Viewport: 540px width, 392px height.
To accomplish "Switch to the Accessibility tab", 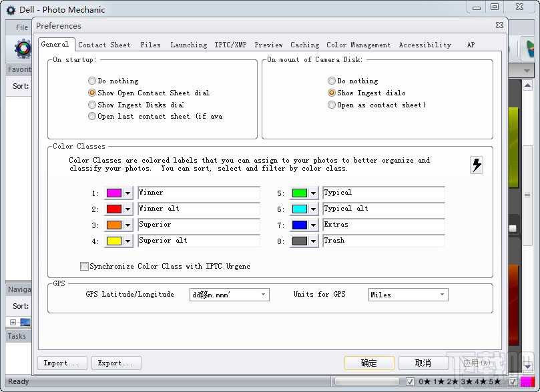I will (425, 45).
